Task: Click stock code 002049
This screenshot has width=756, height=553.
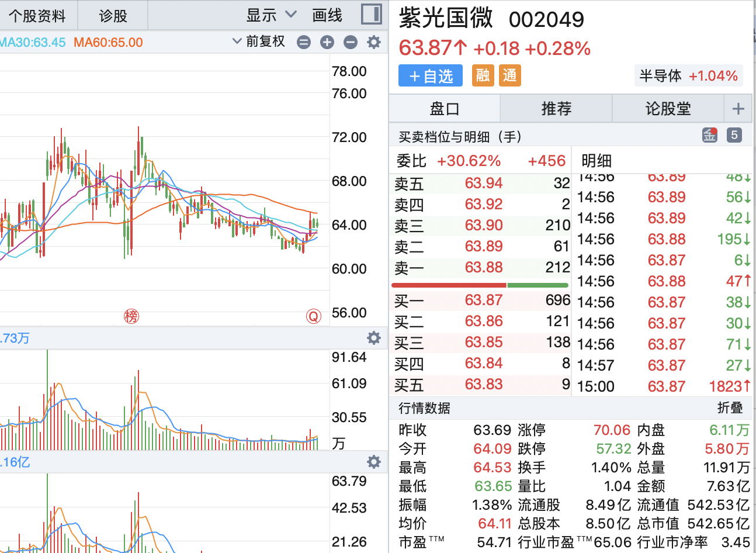Action: tap(547, 20)
